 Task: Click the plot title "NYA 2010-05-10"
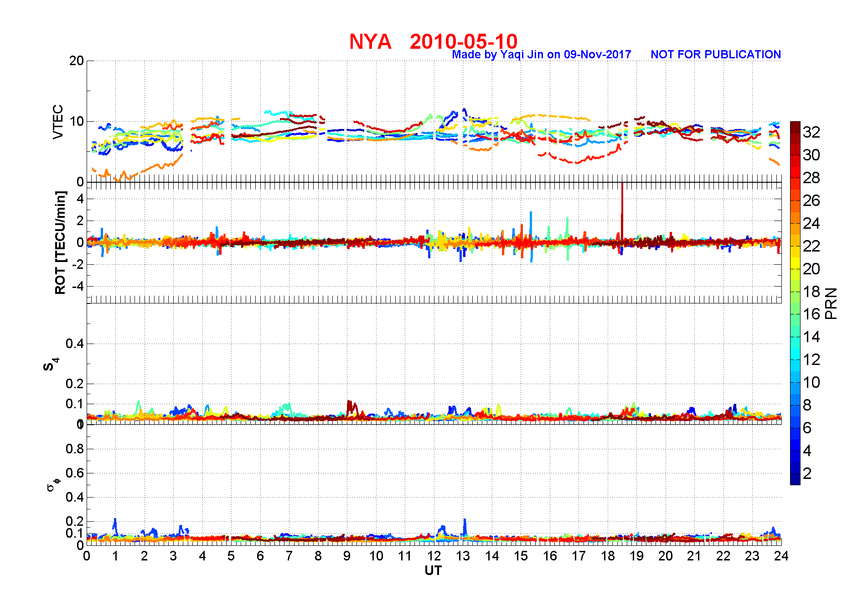[x=433, y=41]
